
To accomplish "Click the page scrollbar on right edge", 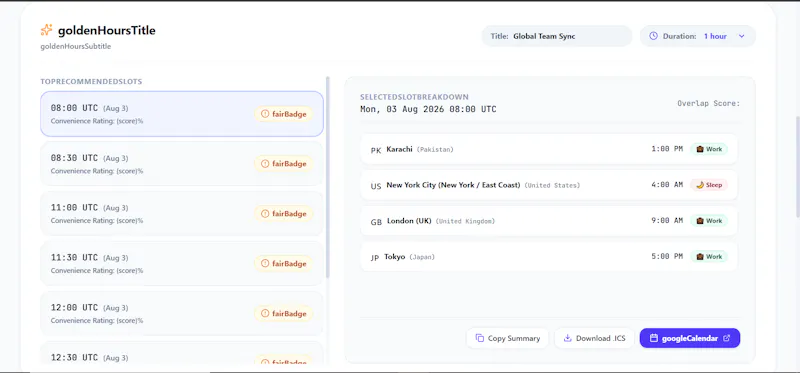I will [797, 167].
